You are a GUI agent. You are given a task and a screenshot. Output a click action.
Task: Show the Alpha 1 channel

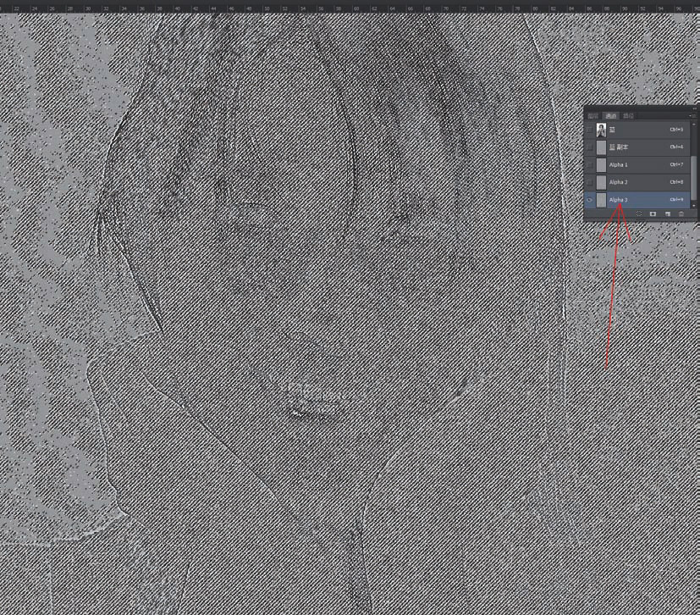click(589, 164)
